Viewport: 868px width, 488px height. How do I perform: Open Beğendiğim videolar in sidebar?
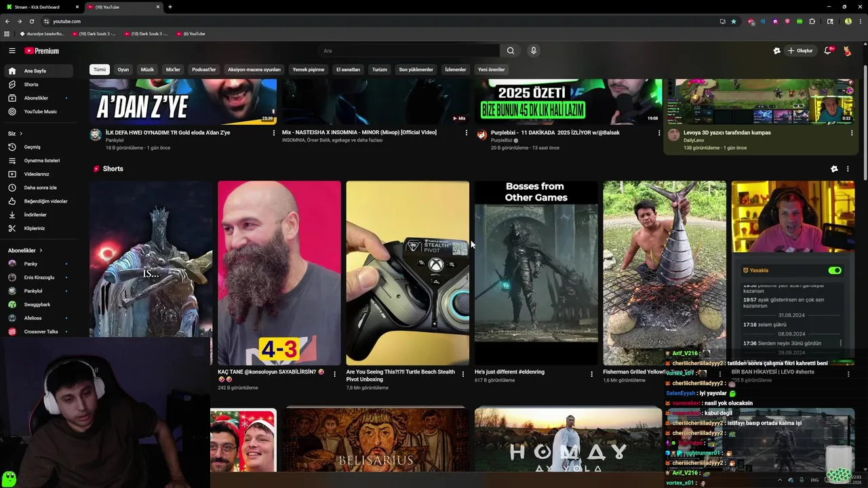[x=38, y=201]
